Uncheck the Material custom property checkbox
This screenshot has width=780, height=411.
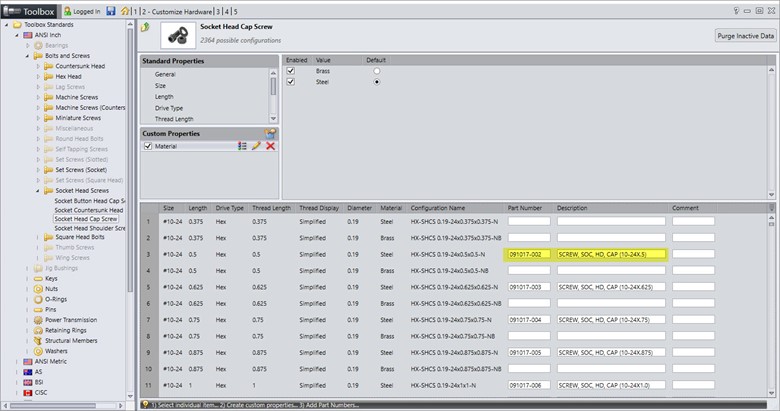[148, 146]
